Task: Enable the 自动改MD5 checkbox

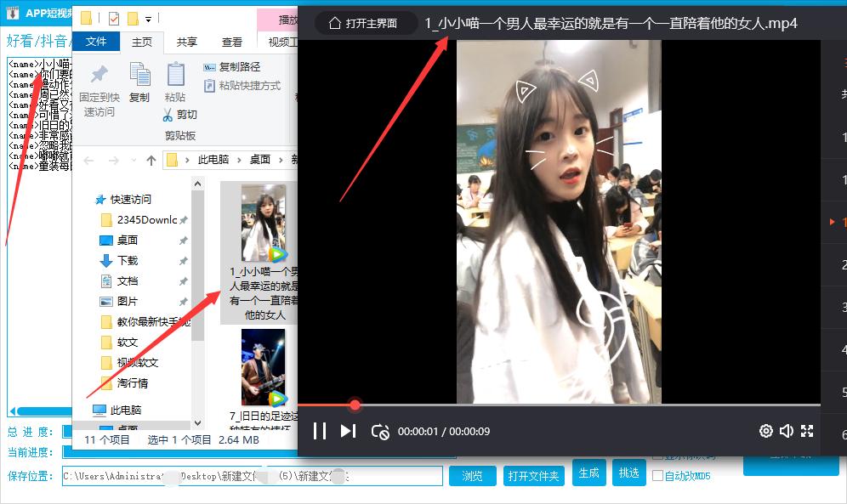Action: [x=658, y=476]
